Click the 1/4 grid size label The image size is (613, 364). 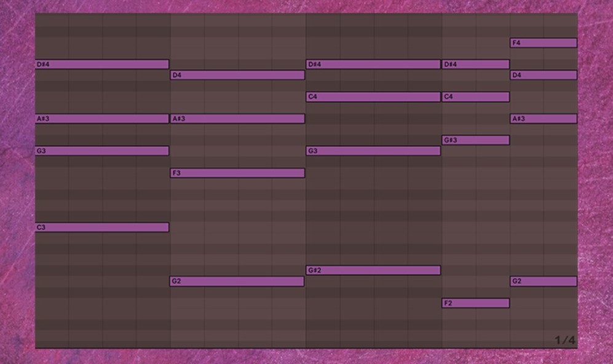(x=565, y=340)
